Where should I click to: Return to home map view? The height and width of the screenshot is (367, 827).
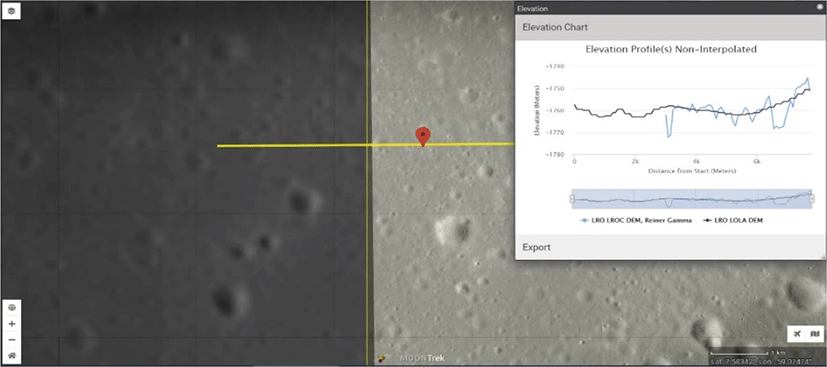click(12, 356)
